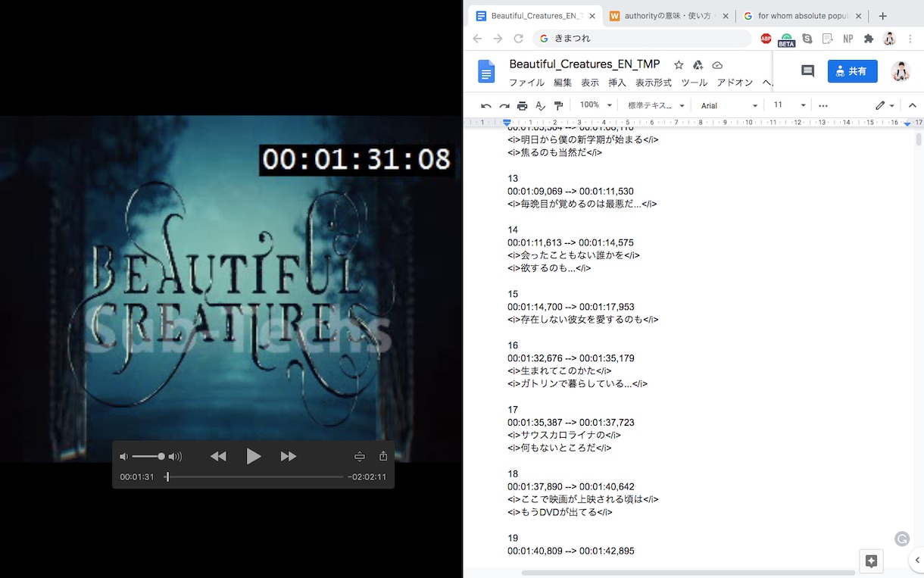Screen dimensions: 924x578
Task: Play the video in QuickTime player
Action: click(x=254, y=456)
